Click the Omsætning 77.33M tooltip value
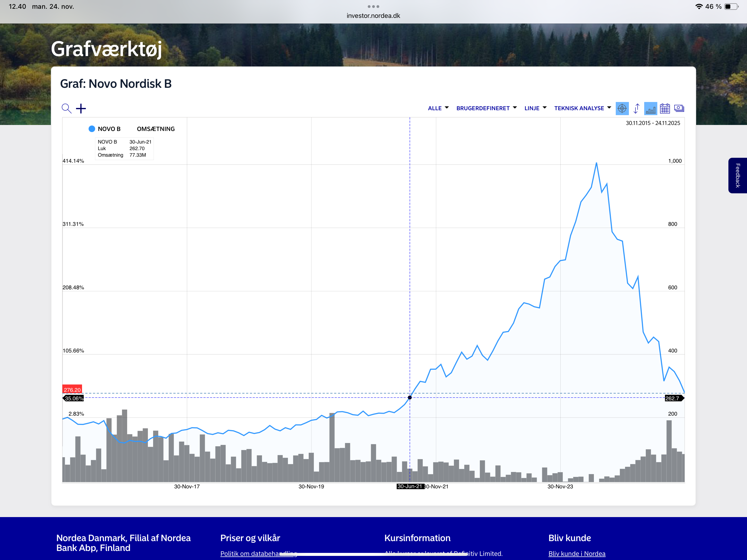The width and height of the screenshot is (747, 560). pos(138,155)
